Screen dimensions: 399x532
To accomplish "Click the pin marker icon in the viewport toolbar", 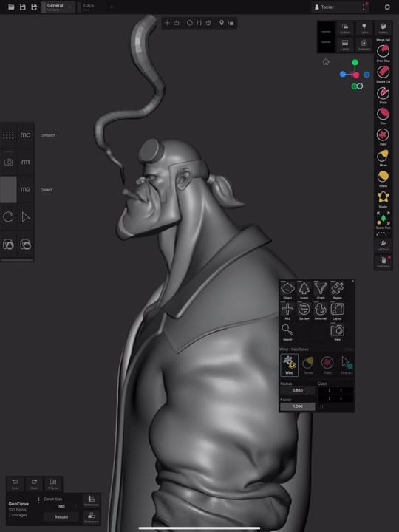I will pyautogui.click(x=222, y=23).
